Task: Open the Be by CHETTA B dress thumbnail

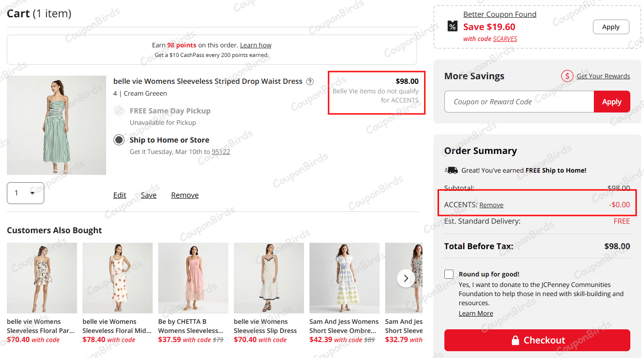Action: pyautogui.click(x=193, y=278)
